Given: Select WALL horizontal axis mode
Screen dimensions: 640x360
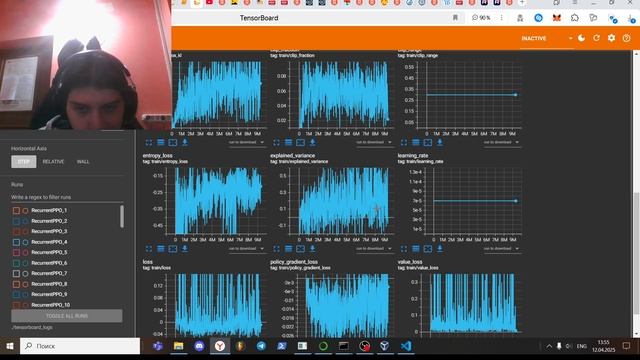Looking at the screenshot, I should tap(83, 162).
